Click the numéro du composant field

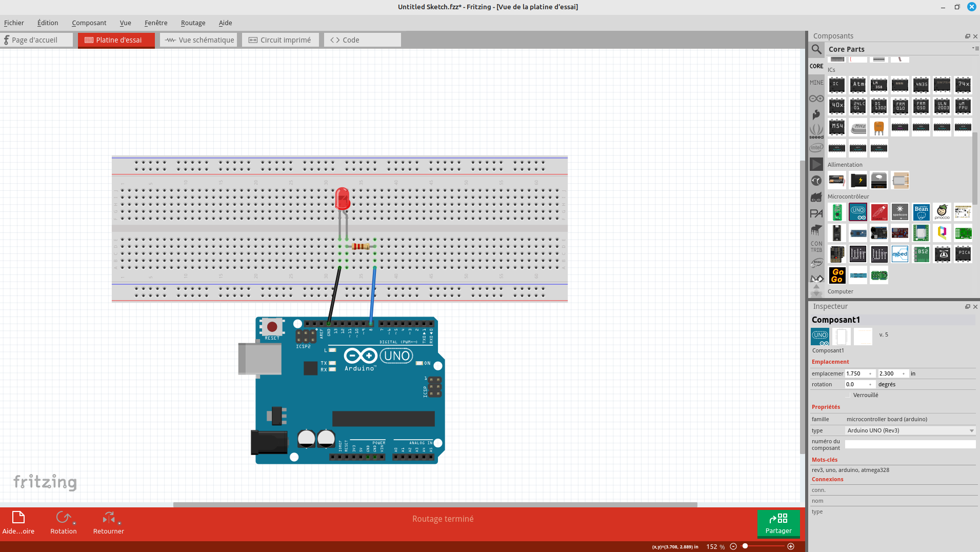tap(910, 444)
